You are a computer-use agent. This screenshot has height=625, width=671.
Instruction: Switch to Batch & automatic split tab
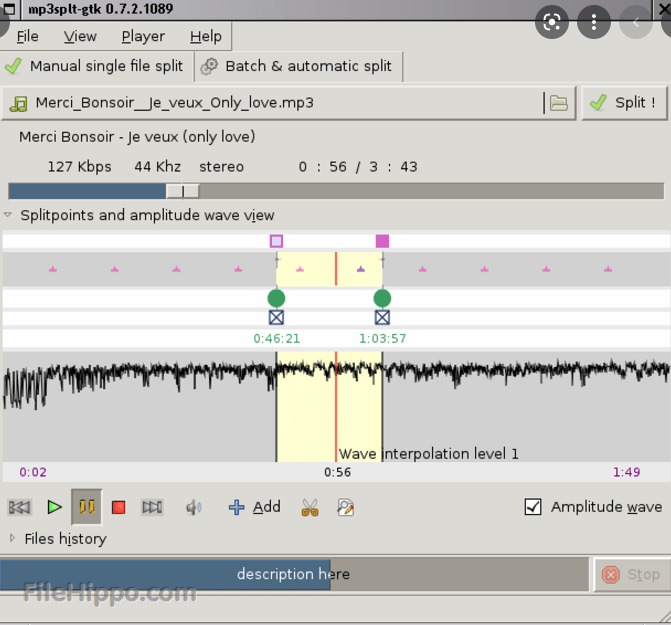click(x=299, y=66)
